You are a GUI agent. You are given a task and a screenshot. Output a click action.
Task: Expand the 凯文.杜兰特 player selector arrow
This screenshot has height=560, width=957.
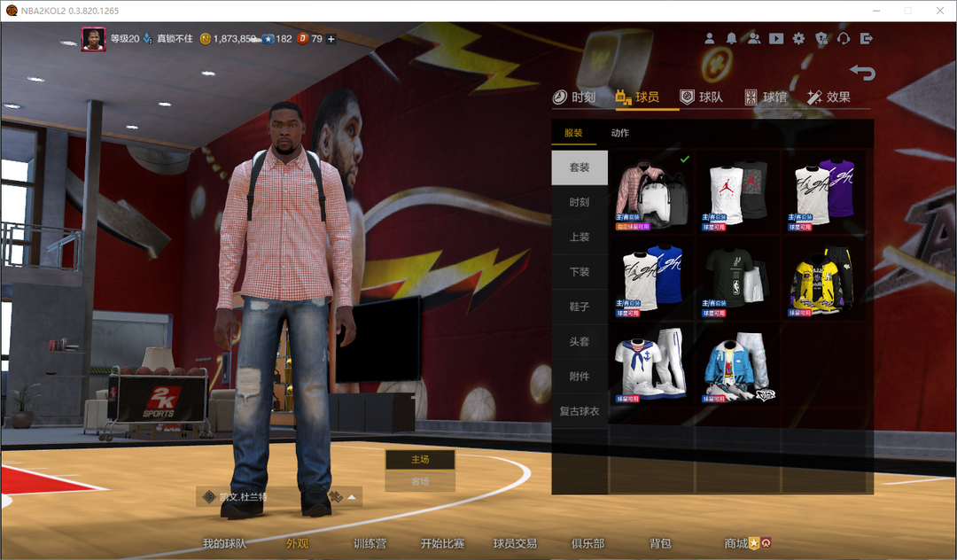352,497
